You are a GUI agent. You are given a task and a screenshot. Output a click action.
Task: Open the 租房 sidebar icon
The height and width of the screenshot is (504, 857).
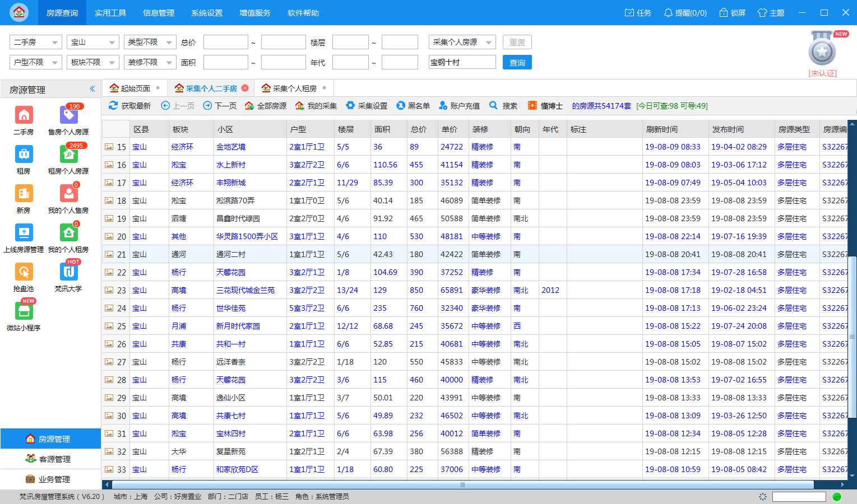coord(24,160)
